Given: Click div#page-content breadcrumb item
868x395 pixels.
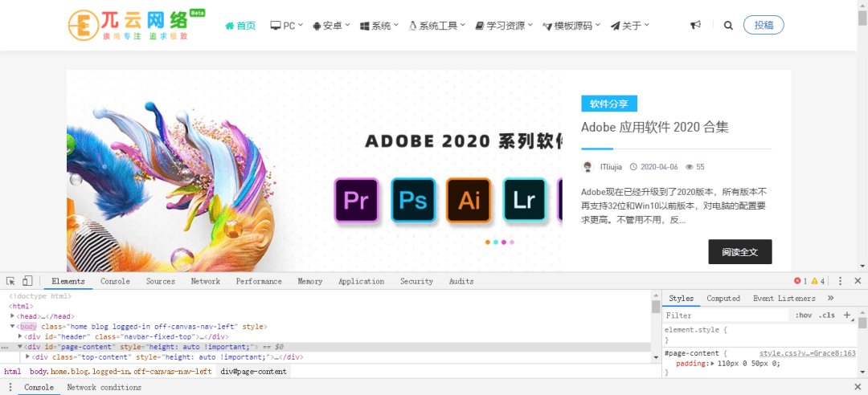Looking at the screenshot, I should click(x=253, y=371).
